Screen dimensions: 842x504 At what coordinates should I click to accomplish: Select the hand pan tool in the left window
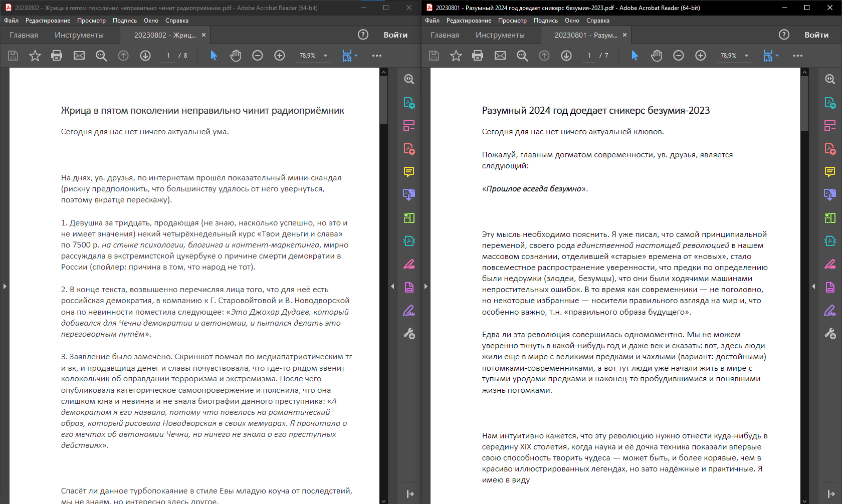pos(236,56)
